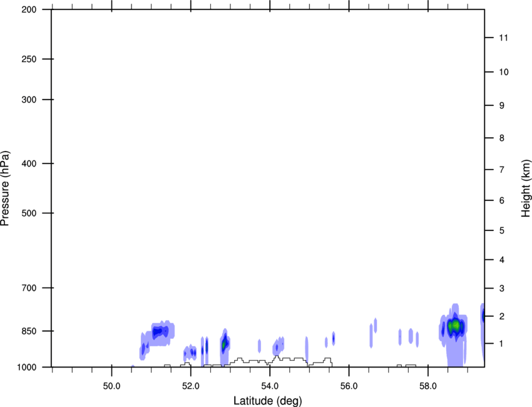Click the 8 km height label
Viewport: 532px width, 407px height.
[501, 138]
